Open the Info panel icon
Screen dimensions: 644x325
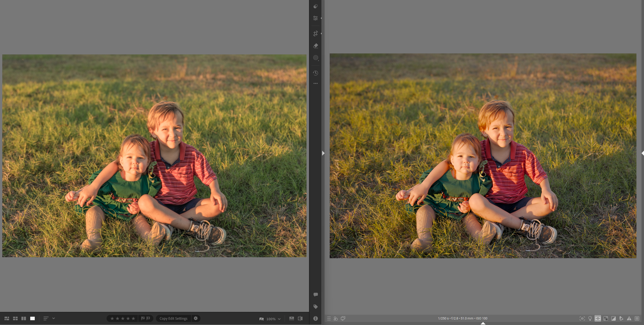click(x=315, y=318)
